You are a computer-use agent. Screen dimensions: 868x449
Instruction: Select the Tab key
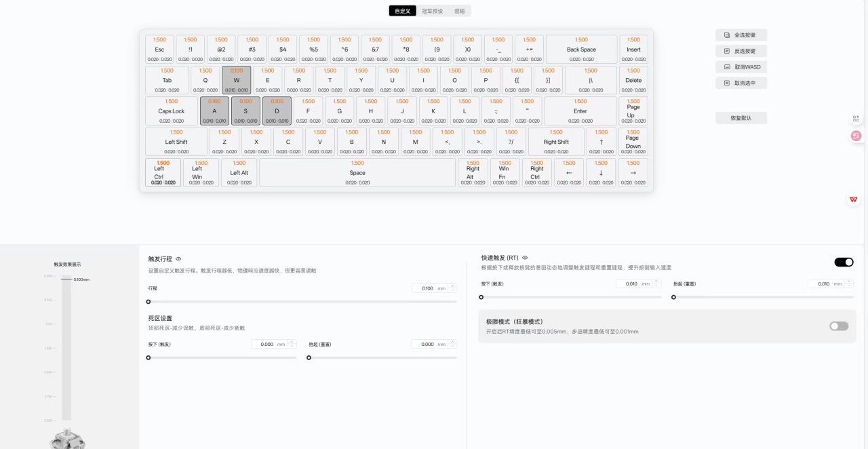pyautogui.click(x=167, y=80)
